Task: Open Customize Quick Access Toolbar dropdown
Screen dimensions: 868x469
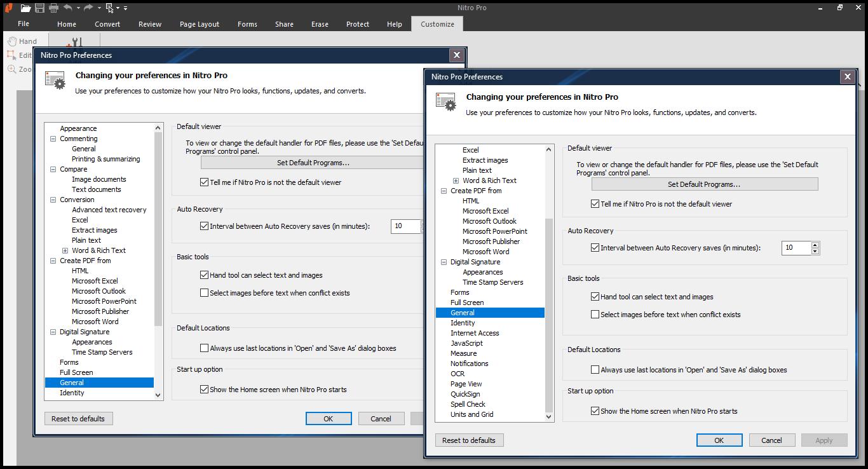Action: [125, 8]
